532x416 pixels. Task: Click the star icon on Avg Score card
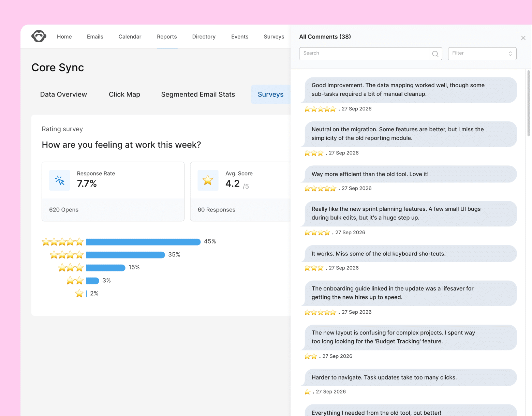[208, 180]
